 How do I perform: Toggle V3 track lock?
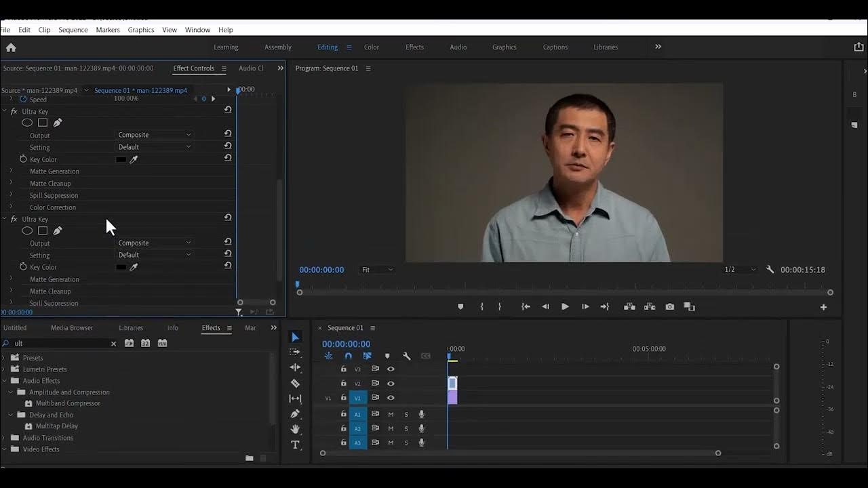click(343, 369)
